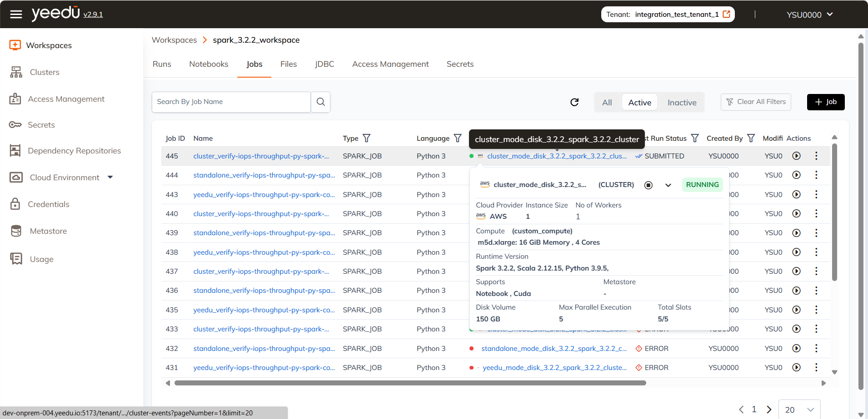Open the page size dropdown showing 20
The image size is (868, 419).
(x=799, y=409)
